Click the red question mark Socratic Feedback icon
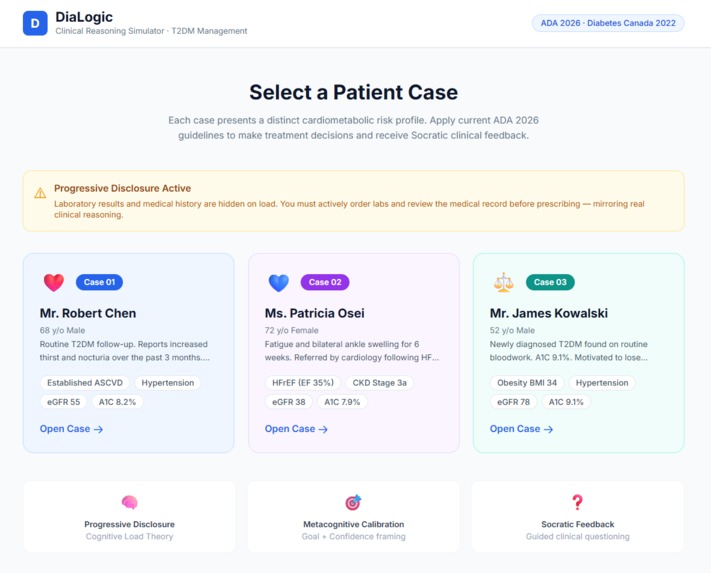 [x=577, y=502]
